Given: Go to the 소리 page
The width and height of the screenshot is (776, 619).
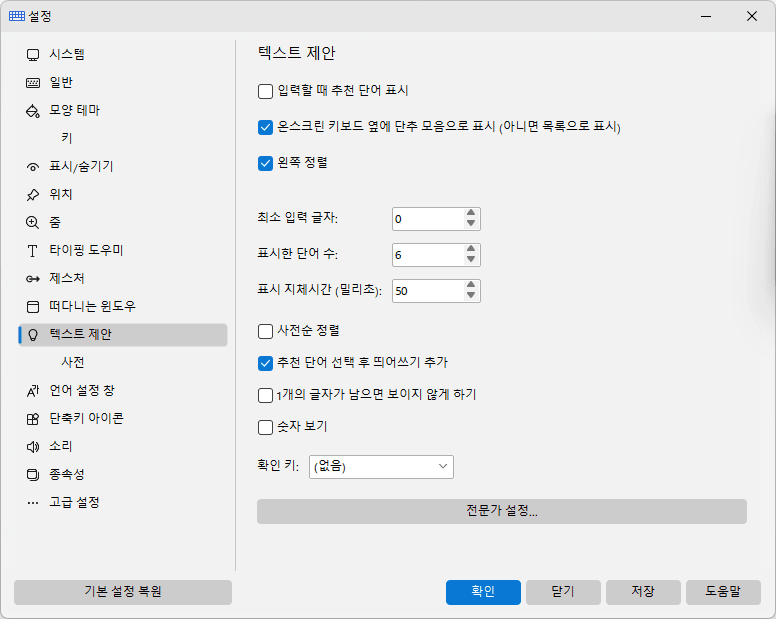Looking at the screenshot, I should 123,447.
